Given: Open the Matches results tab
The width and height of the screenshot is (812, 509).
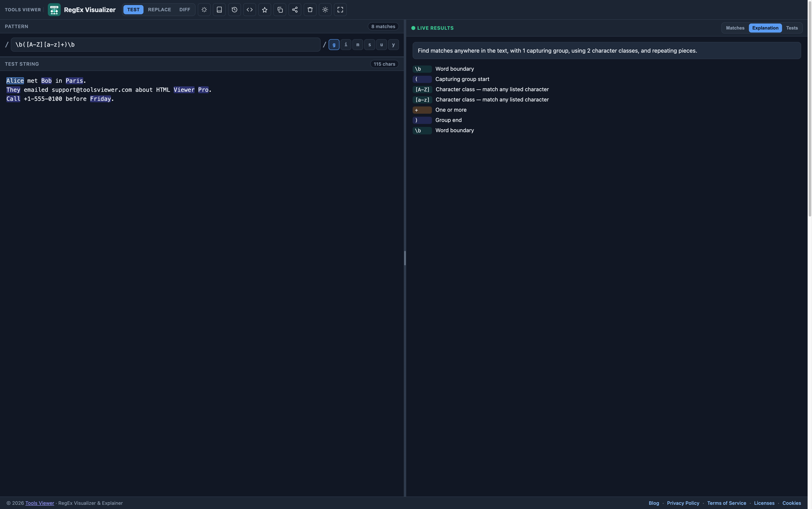Looking at the screenshot, I should point(735,28).
